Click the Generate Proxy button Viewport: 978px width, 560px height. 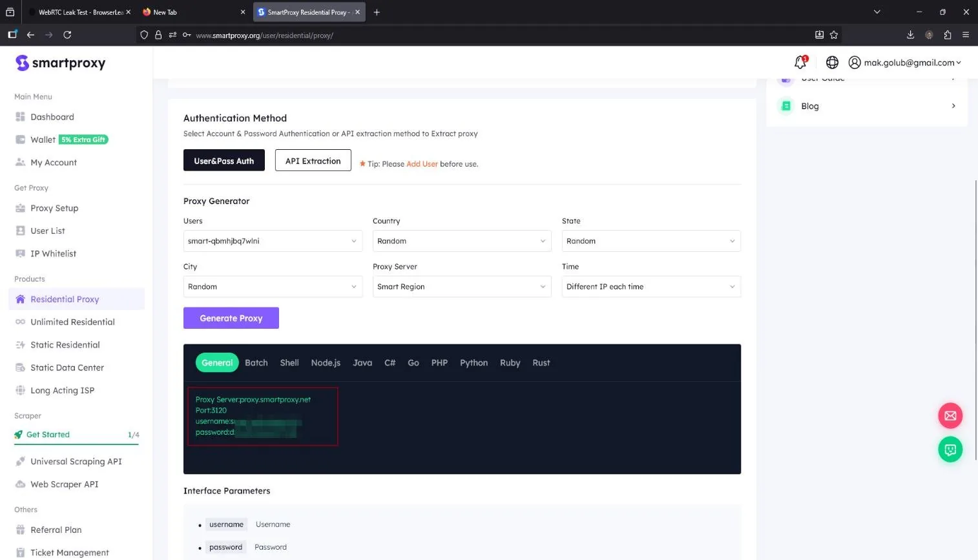tap(231, 318)
